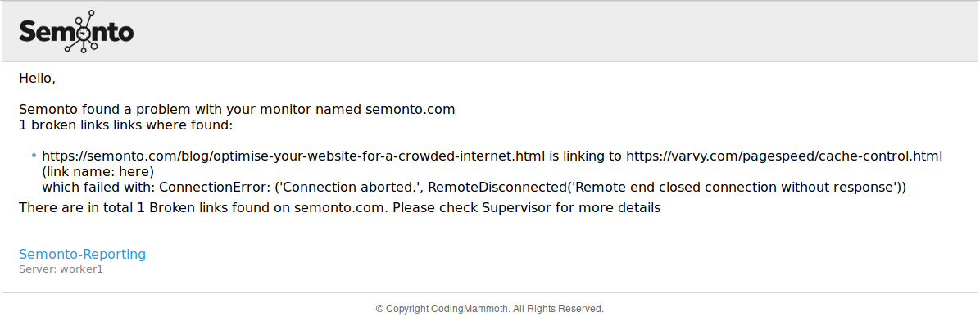
Task: Click the blue bullet point marker
Action: (34, 156)
